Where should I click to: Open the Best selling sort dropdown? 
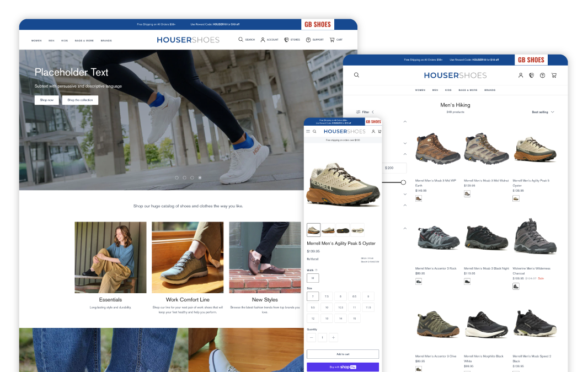(543, 112)
